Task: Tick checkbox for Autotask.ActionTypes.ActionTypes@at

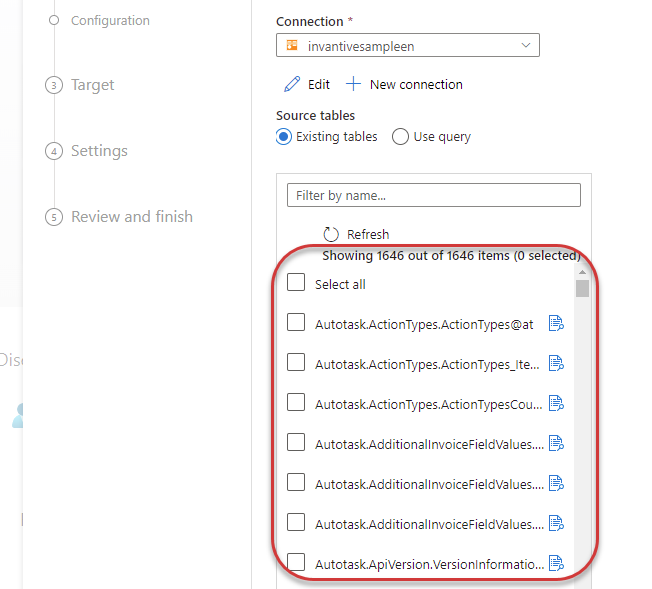Action: click(x=296, y=322)
